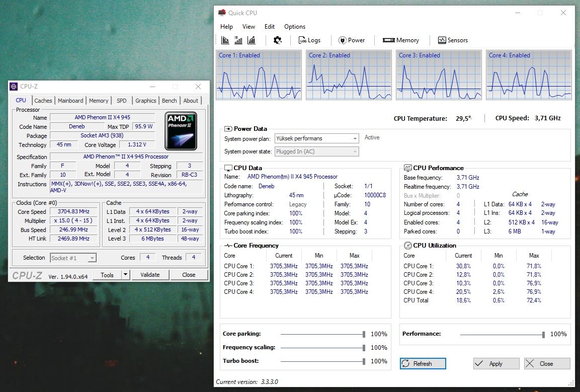Click the Close button in CPU-Z
The image size is (580, 392).
coord(189,275)
